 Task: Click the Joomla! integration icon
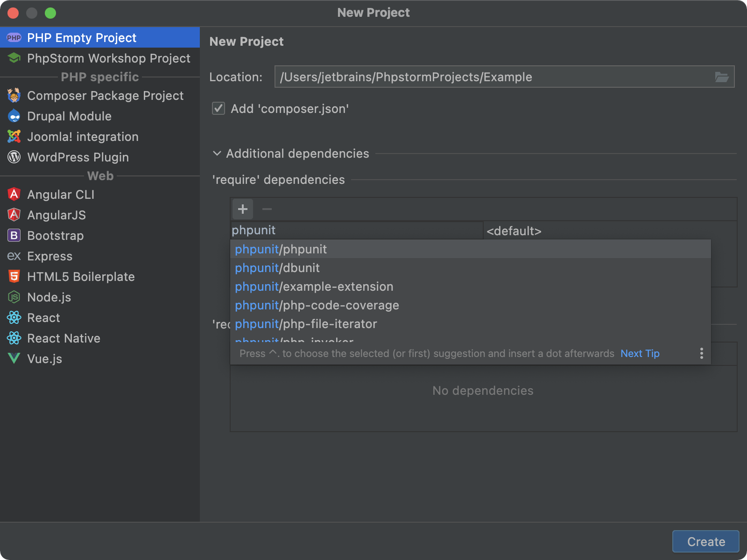(x=14, y=137)
